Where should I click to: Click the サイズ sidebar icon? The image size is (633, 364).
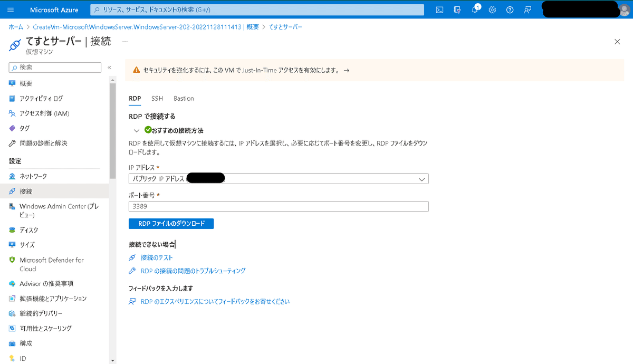click(12, 245)
